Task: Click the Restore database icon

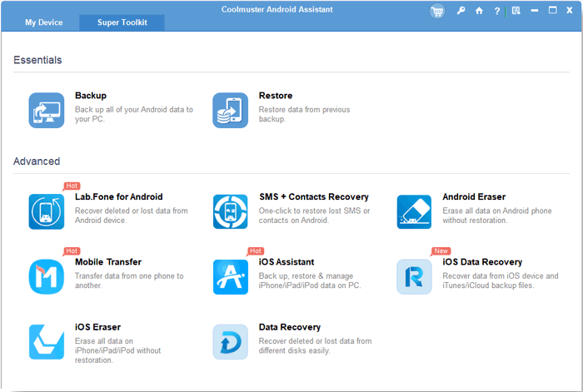Action: coord(230,110)
